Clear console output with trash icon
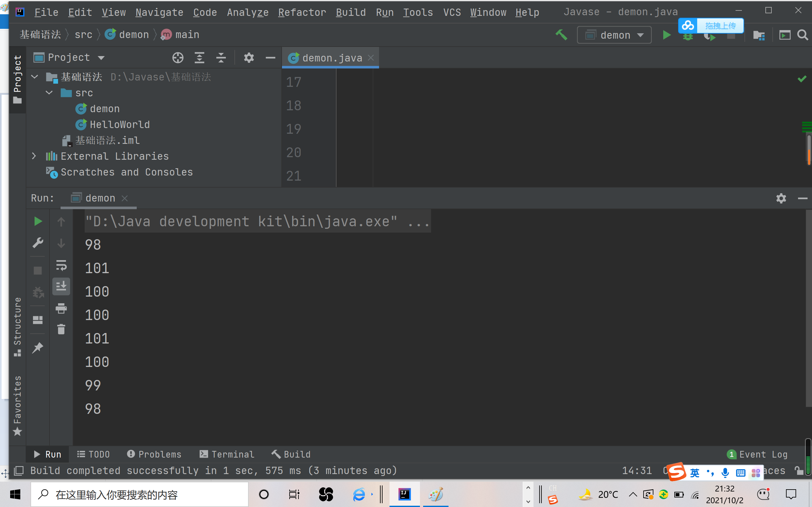The height and width of the screenshot is (507, 812). coord(61,329)
